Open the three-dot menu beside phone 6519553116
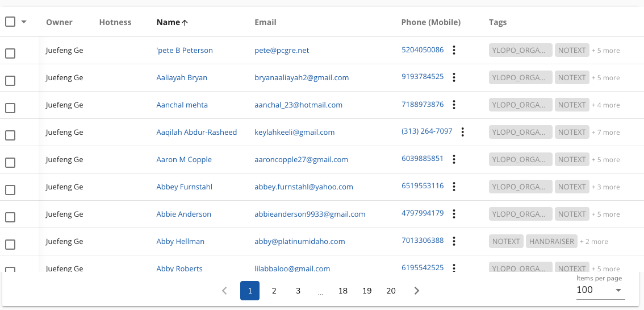 coord(454,187)
